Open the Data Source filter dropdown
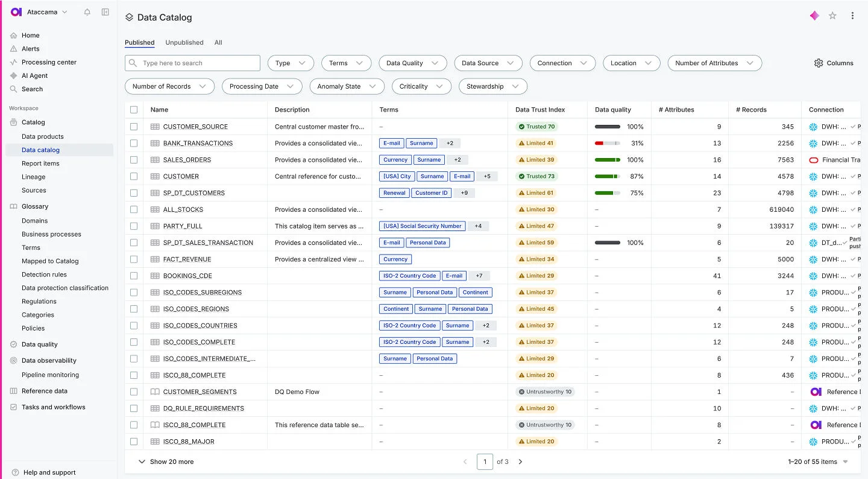Image resolution: width=868 pixels, height=479 pixels. (488, 63)
